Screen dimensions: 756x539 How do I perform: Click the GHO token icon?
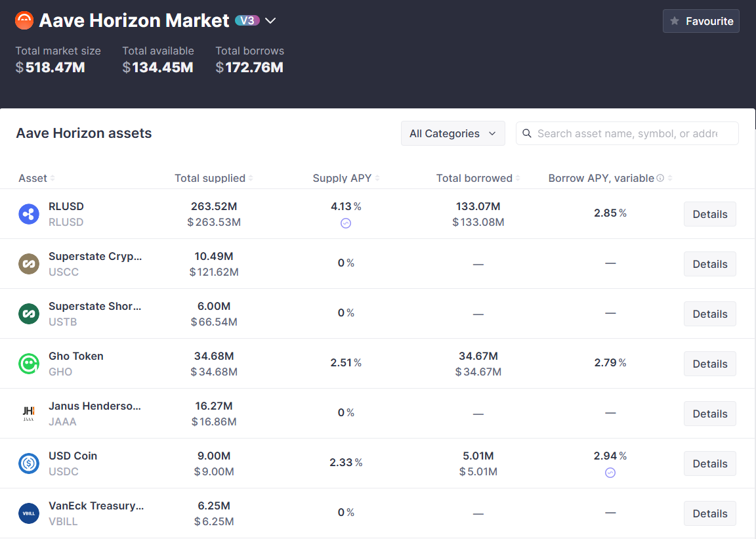29,364
